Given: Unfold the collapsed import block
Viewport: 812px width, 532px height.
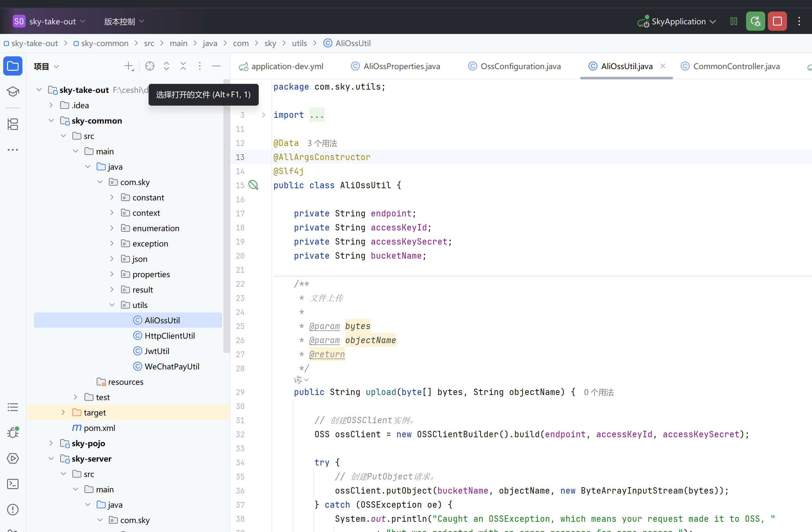Looking at the screenshot, I should point(264,115).
